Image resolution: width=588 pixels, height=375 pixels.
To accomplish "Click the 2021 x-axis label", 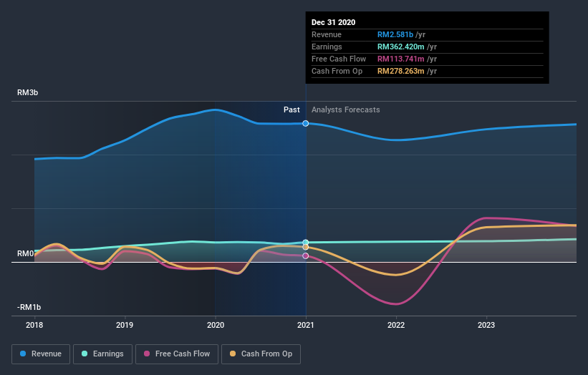I will tap(306, 325).
